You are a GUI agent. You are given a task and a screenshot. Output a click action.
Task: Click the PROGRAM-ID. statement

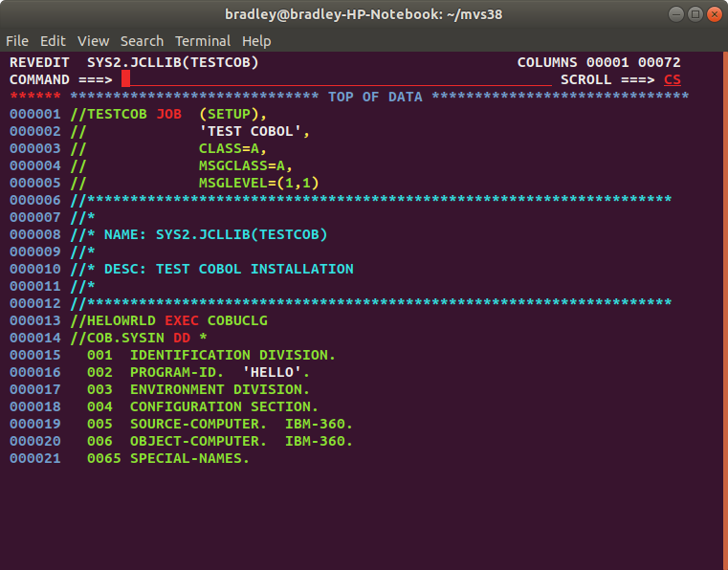[177, 372]
